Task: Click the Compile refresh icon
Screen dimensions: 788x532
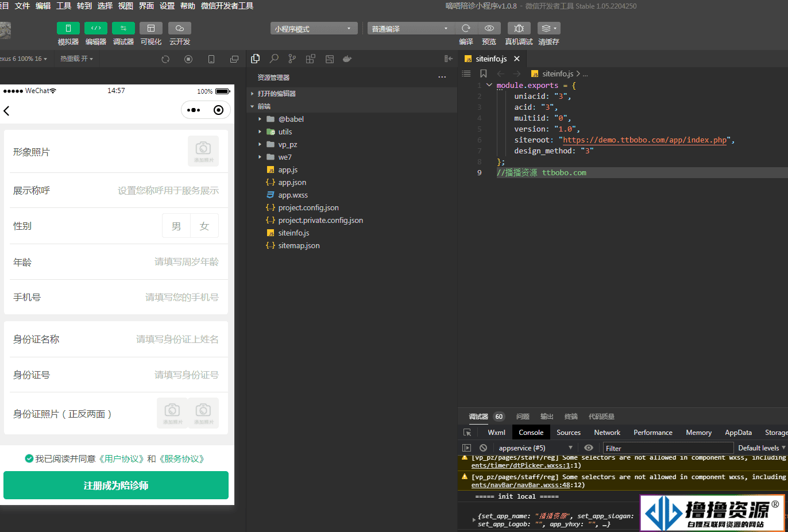Action: click(x=466, y=28)
